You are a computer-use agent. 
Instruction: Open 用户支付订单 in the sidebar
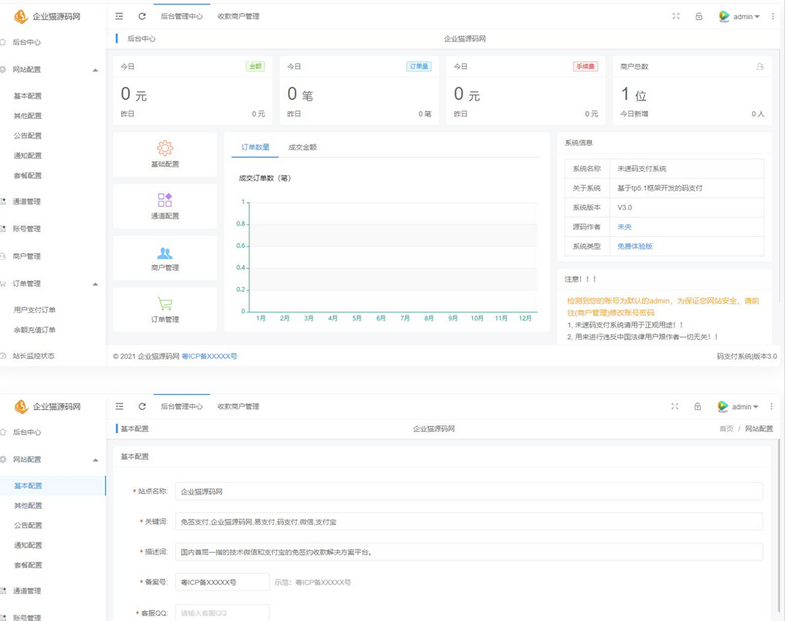[35, 310]
